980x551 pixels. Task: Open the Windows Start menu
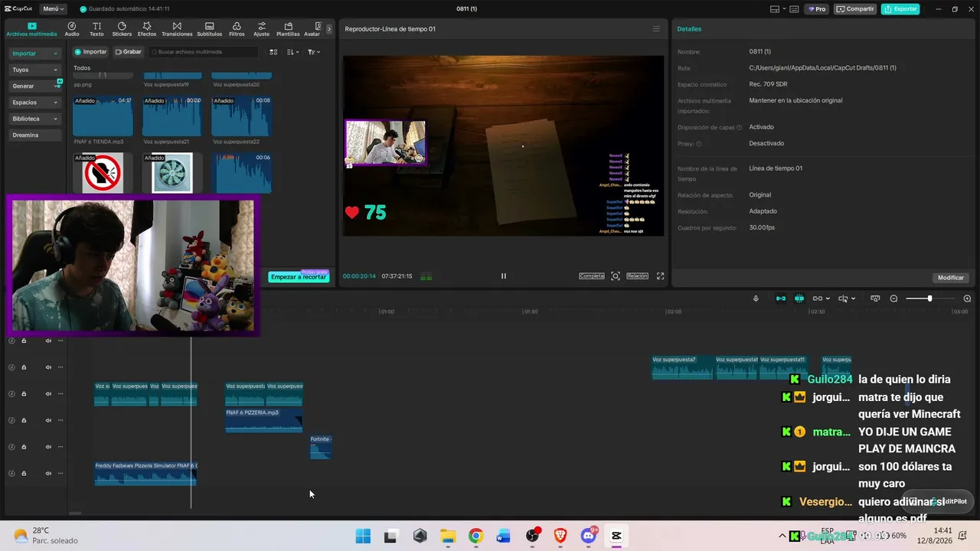pyautogui.click(x=363, y=536)
